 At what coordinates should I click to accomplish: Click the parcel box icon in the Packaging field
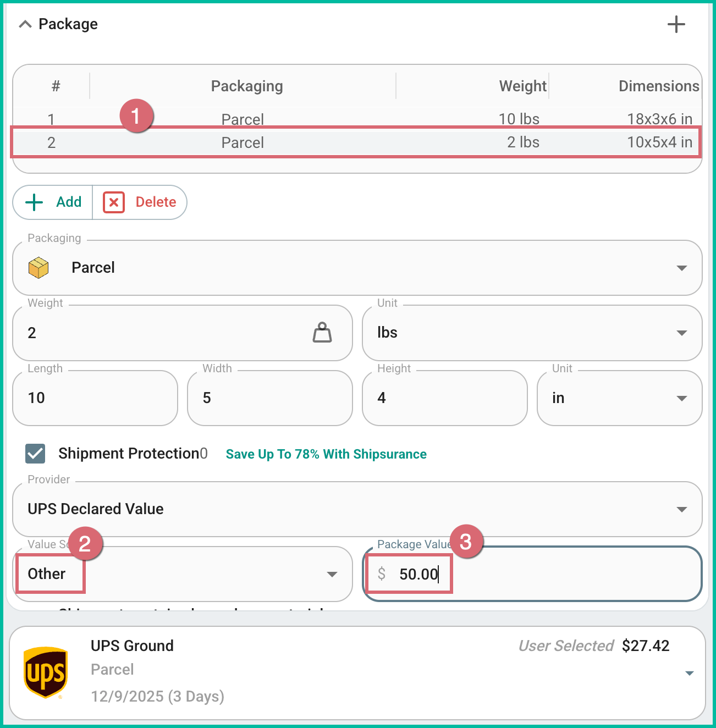[38, 268]
